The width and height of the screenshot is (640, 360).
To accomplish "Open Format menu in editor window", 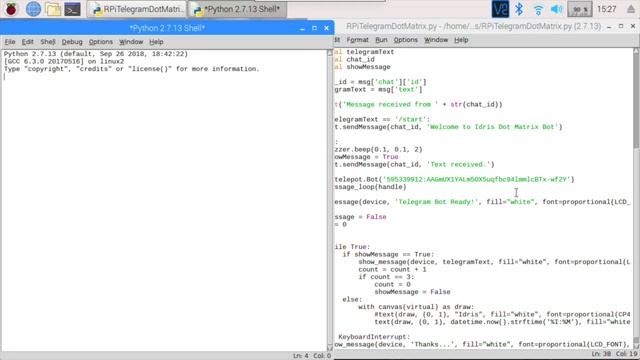I will [x=358, y=40].
